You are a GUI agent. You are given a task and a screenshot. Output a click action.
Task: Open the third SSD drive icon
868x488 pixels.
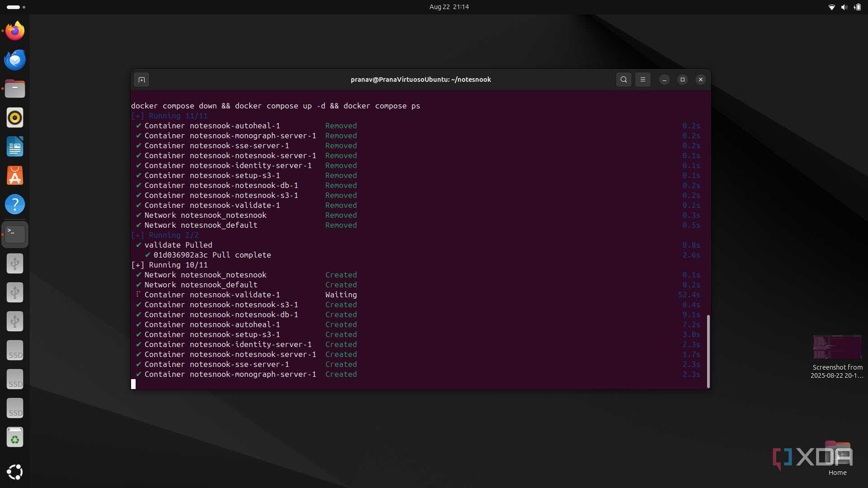point(15,408)
